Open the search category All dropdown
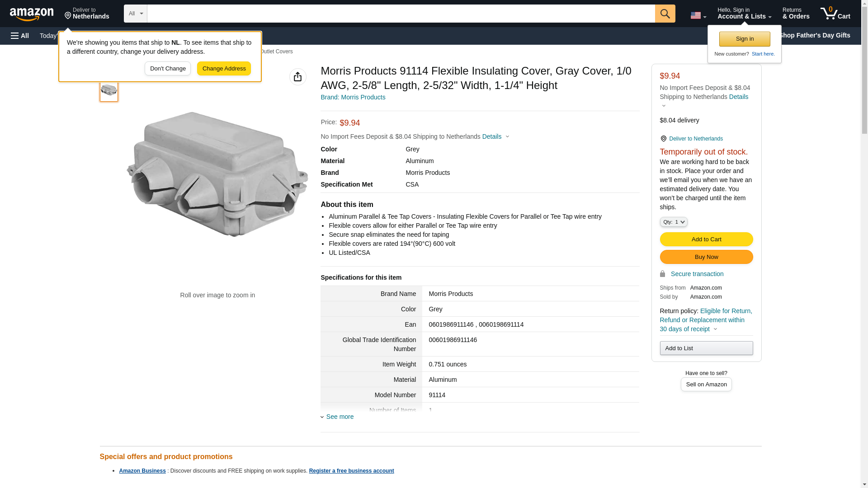The width and height of the screenshot is (868, 488). coord(135,14)
